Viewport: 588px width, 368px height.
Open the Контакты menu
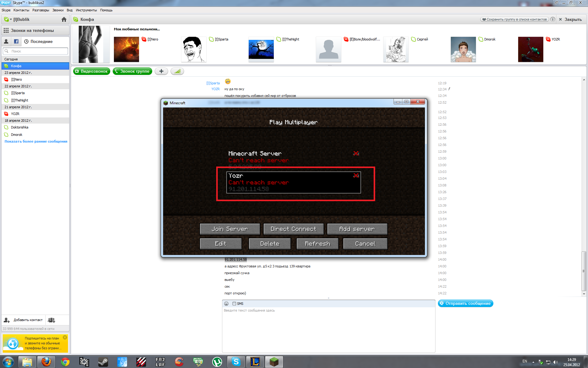[x=21, y=10]
